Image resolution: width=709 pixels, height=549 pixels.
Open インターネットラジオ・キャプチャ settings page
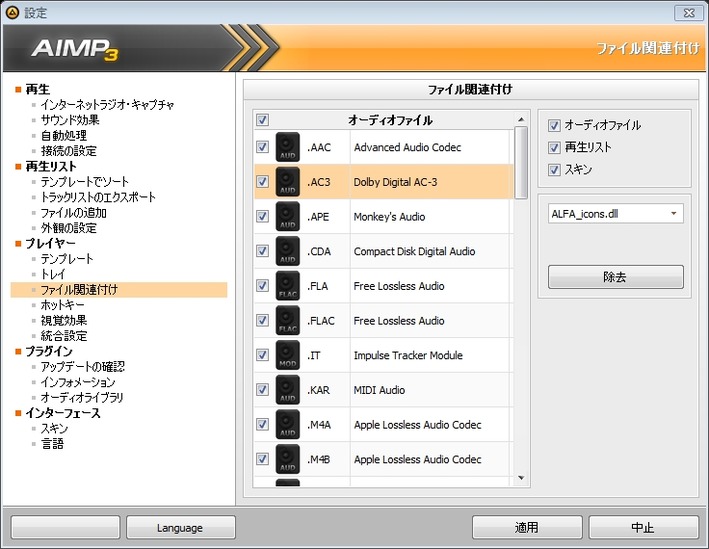point(108,105)
